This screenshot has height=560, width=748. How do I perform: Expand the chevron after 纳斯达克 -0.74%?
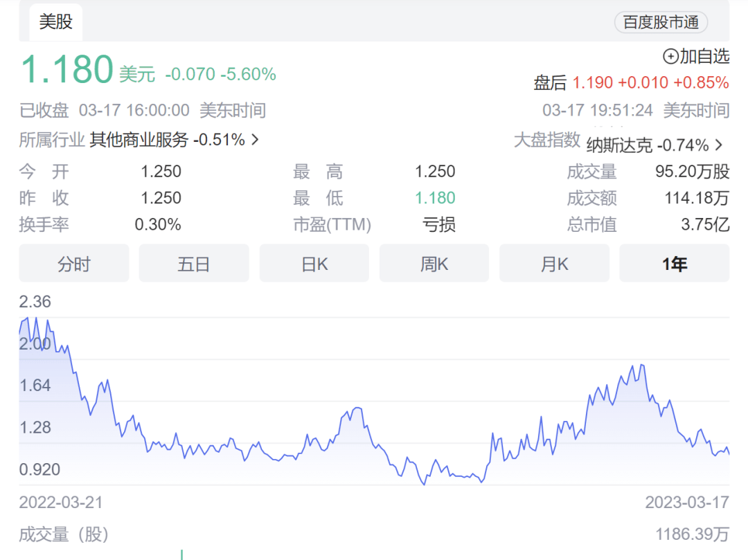pos(718,145)
